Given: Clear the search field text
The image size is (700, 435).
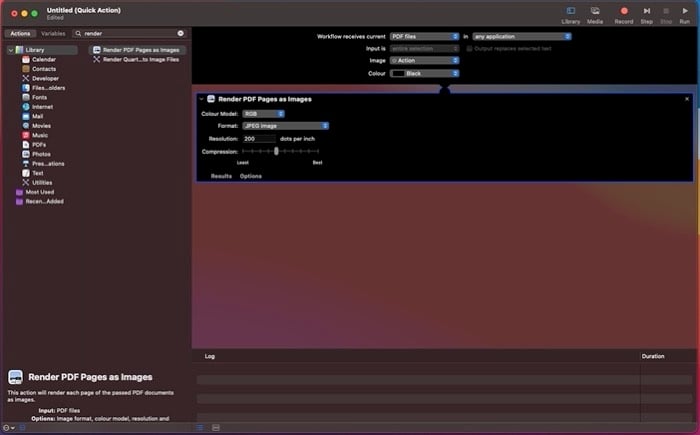Looking at the screenshot, I should click(x=180, y=33).
